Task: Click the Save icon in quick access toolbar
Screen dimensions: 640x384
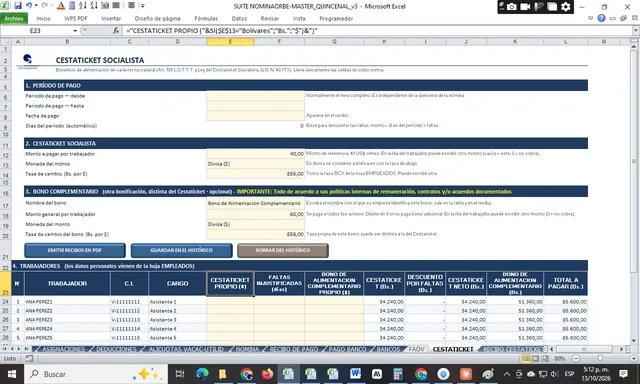Action: coord(18,6)
